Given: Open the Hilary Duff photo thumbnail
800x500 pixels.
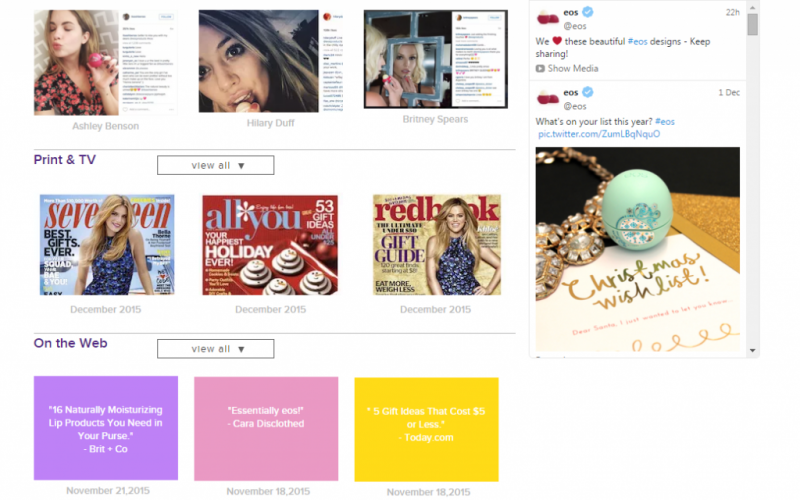Looking at the screenshot, I should (x=270, y=61).
